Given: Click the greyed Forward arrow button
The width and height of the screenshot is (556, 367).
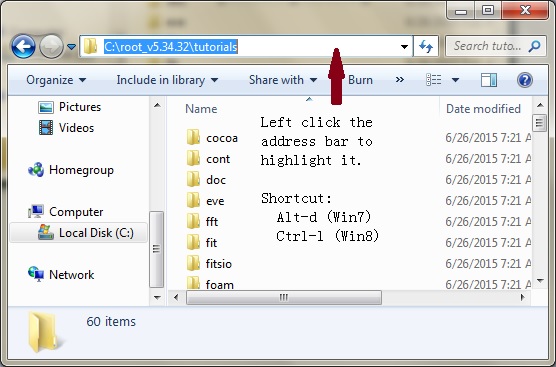Looking at the screenshot, I should [x=51, y=46].
